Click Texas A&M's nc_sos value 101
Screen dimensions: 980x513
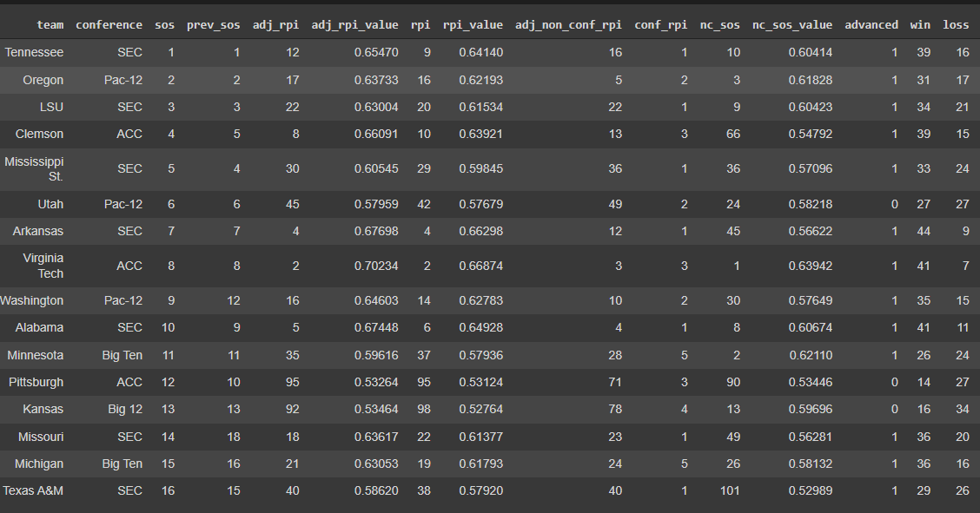730,490
